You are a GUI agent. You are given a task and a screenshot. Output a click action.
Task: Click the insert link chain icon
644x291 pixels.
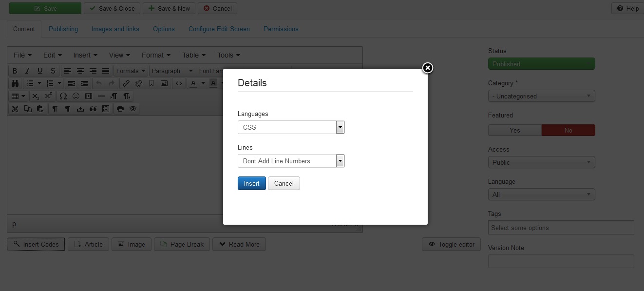pyautogui.click(x=126, y=83)
